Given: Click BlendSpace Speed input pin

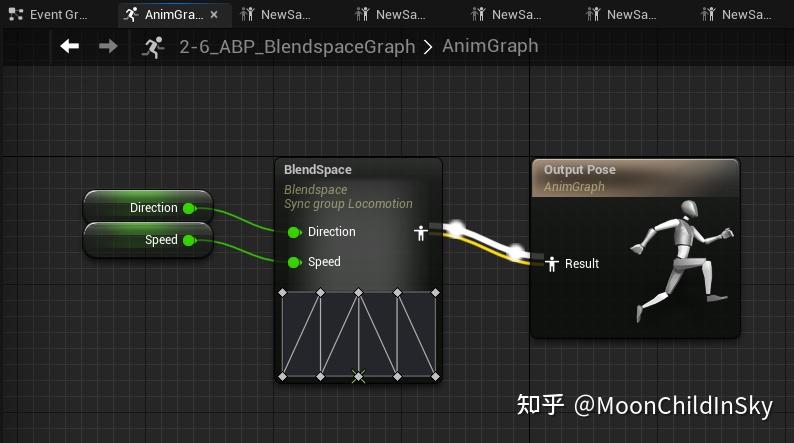Looking at the screenshot, I should click(294, 262).
